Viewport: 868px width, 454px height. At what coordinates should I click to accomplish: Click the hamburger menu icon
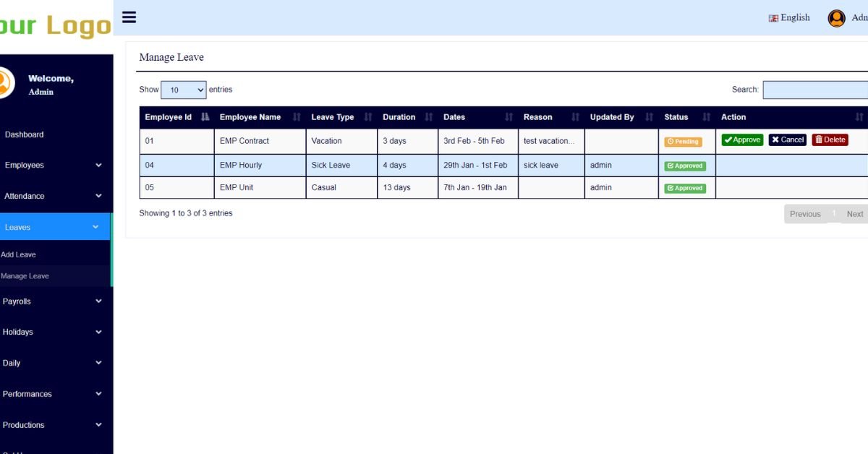pos(129,17)
